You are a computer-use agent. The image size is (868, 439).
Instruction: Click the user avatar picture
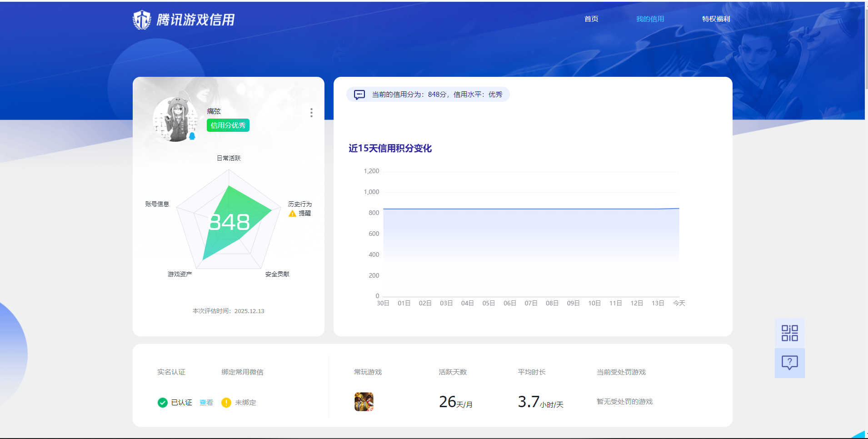(x=175, y=119)
